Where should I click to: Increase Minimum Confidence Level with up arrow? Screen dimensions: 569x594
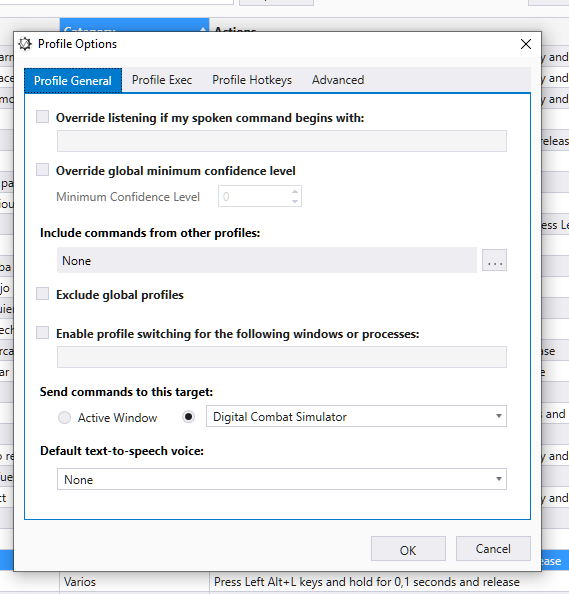(x=295, y=192)
